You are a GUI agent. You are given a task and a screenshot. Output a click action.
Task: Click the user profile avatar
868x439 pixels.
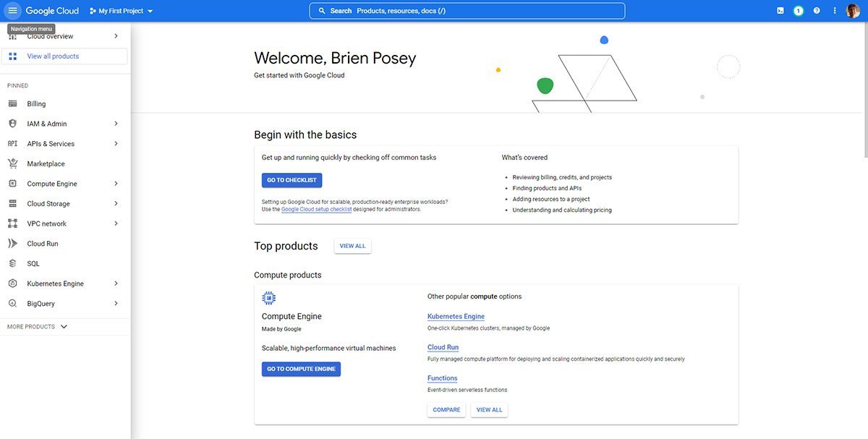(x=853, y=11)
